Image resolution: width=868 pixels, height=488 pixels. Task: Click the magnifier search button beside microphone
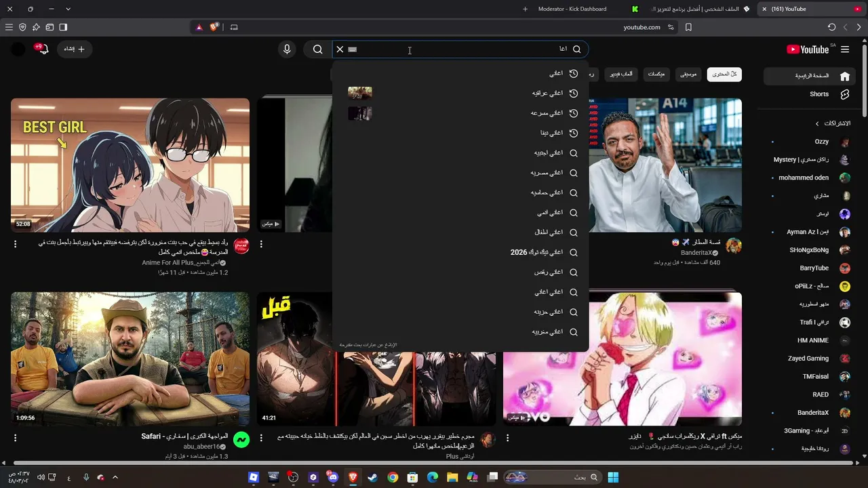(317, 49)
